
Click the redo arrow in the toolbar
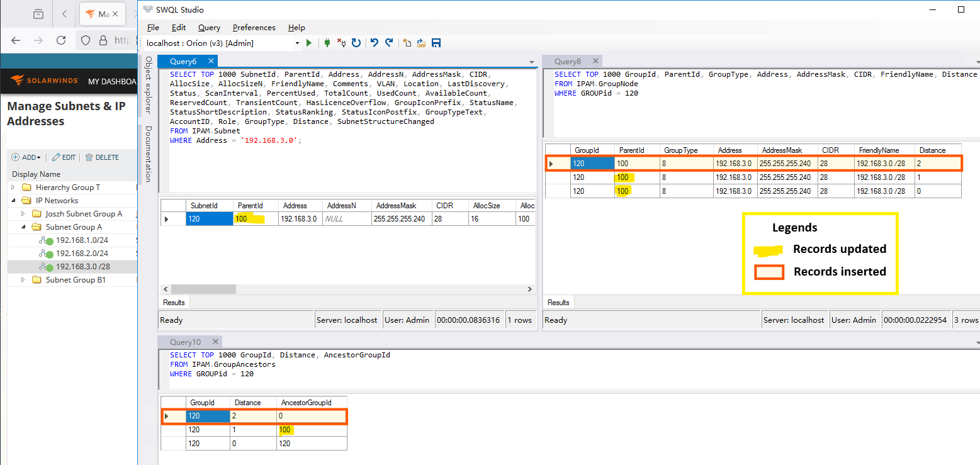(389, 43)
